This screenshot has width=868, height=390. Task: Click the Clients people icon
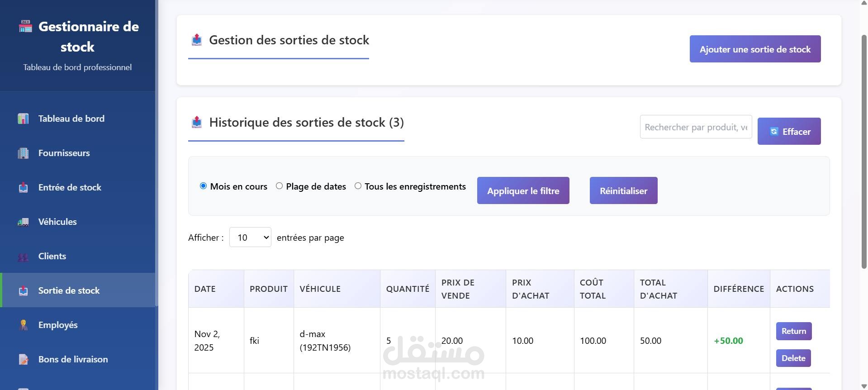click(23, 257)
